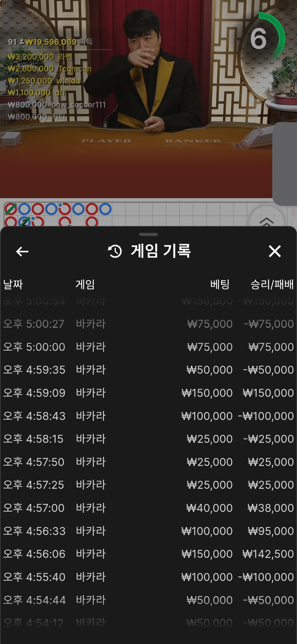Image resolution: width=297 pixels, height=644 pixels.
Task: Click the ₩95,000 win amount
Action: [271, 531]
